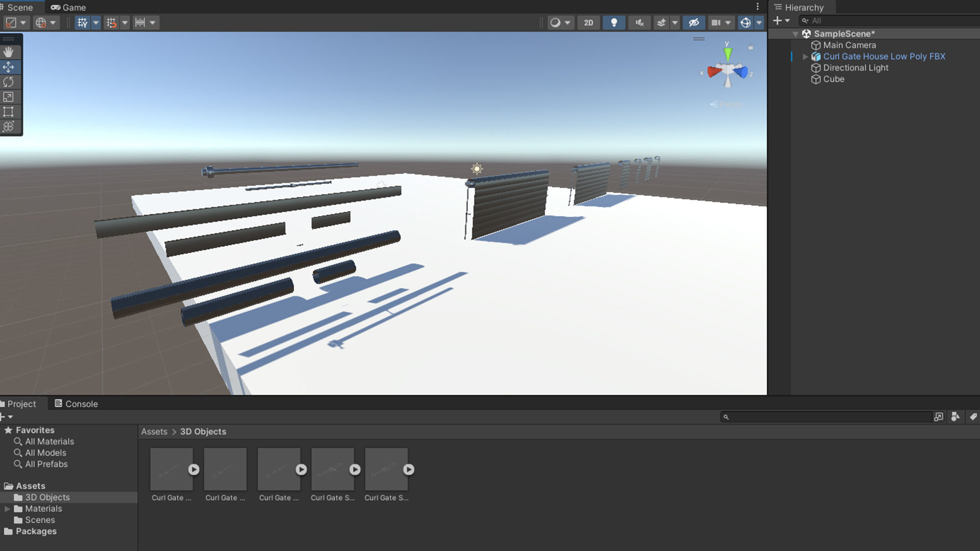Select the combined Transform tool
980x551 pixels.
click(9, 127)
